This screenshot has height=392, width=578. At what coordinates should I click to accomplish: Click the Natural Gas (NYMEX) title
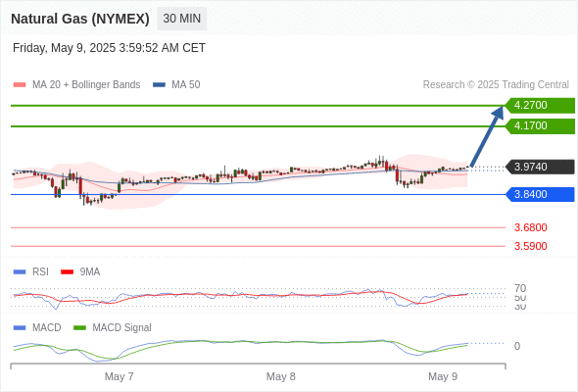(80, 19)
